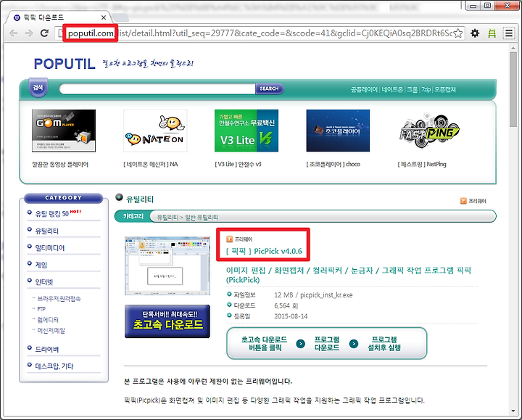522x420 pixels.
Task: Click the [초코플레이어] choco caption
Action: [x=333, y=164]
